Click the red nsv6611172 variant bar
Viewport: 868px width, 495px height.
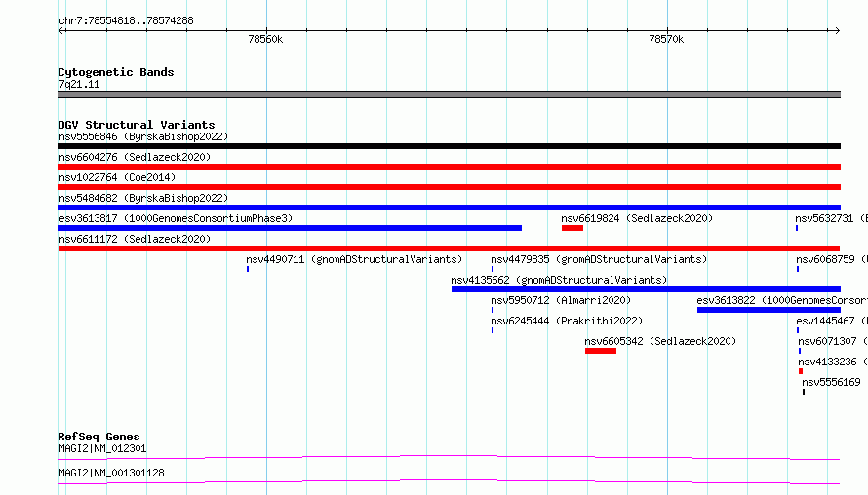click(449, 248)
